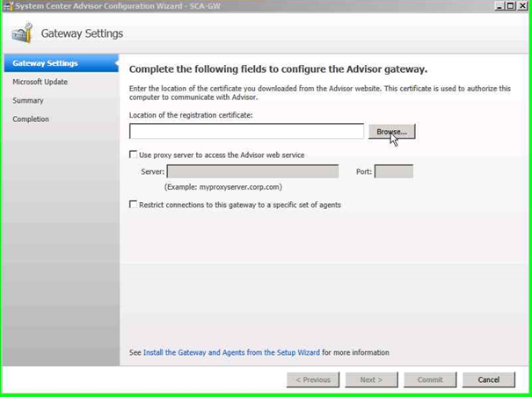Viewport: 532px width, 397px height.
Task: Open Install the Gateway and Agents link
Action: click(x=231, y=352)
